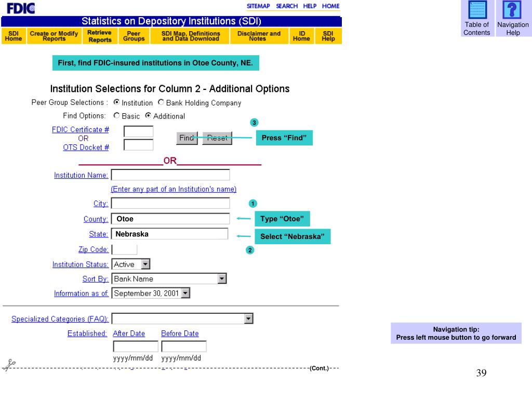Click the Institution Status label link

click(x=81, y=264)
